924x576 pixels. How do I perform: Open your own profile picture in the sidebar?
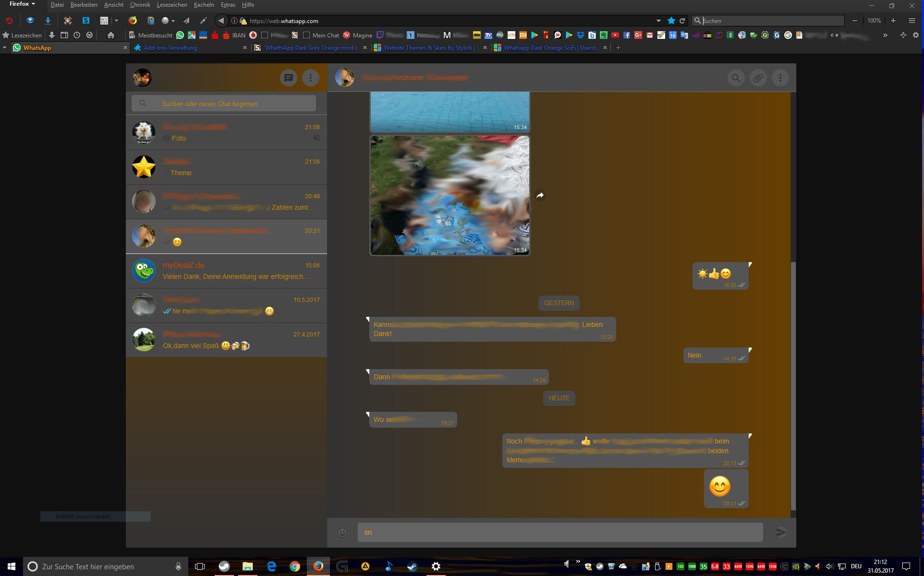(x=143, y=77)
